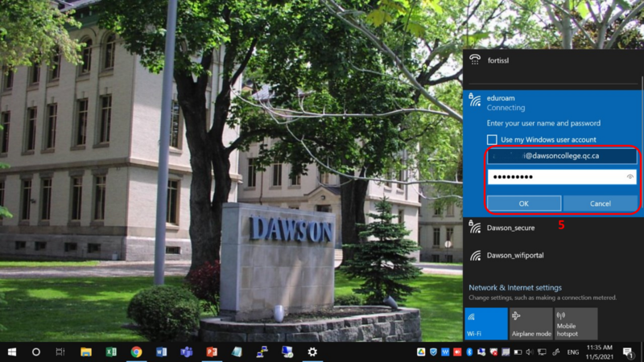The width and height of the screenshot is (644, 362).
Task: Open Microsoft Teams taskbar icon
Action: tap(187, 352)
